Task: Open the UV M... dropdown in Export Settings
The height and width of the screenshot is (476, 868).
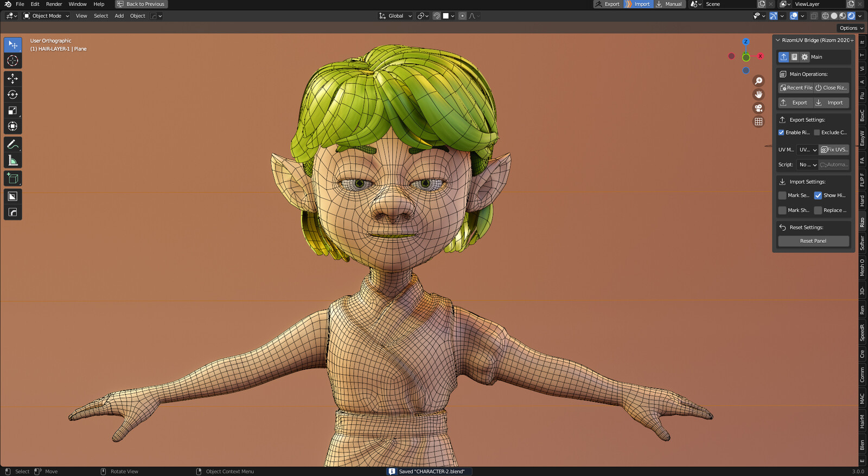Action: click(x=807, y=150)
